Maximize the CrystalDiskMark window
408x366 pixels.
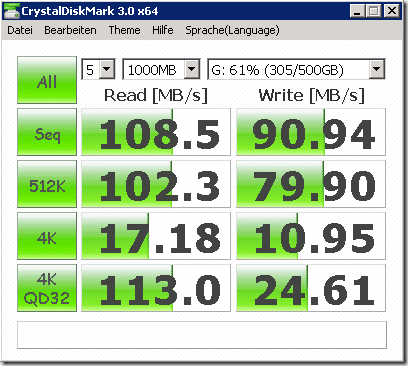(x=373, y=11)
